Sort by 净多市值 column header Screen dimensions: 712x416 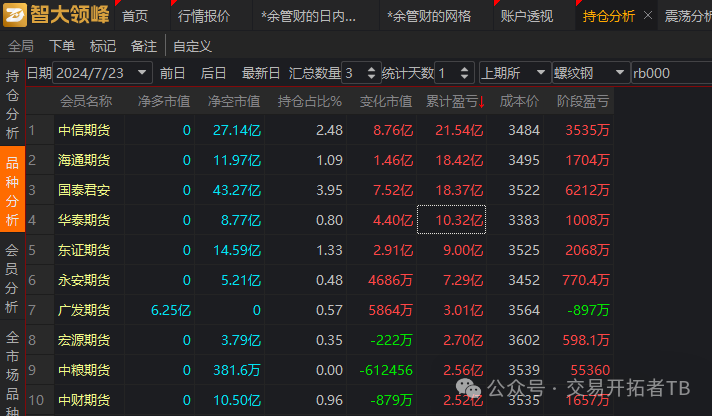coord(163,101)
